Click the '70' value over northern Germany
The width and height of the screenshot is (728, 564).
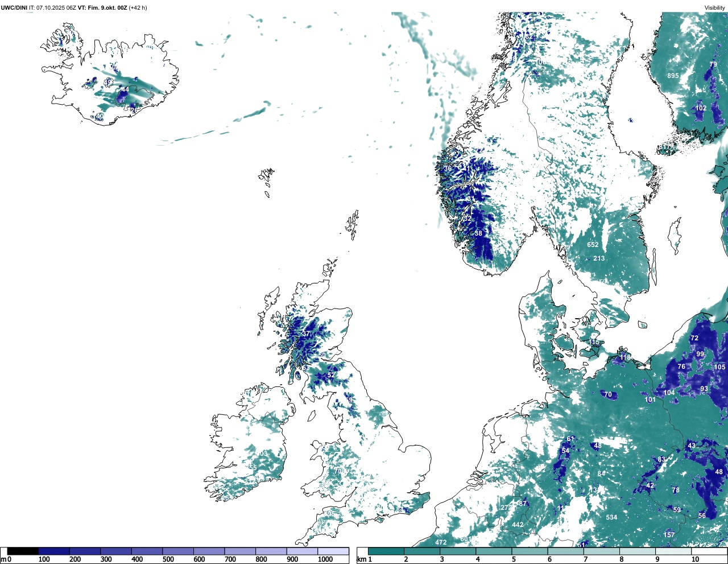click(x=608, y=394)
